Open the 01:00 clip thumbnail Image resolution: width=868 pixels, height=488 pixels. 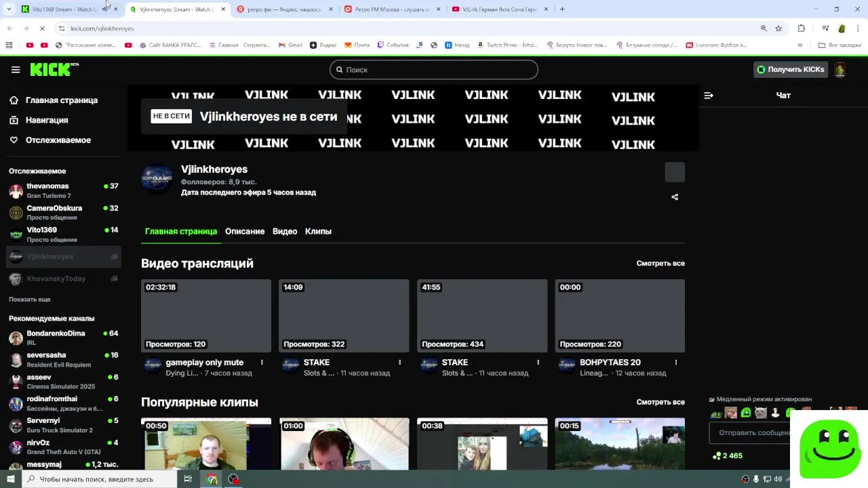coord(344,444)
